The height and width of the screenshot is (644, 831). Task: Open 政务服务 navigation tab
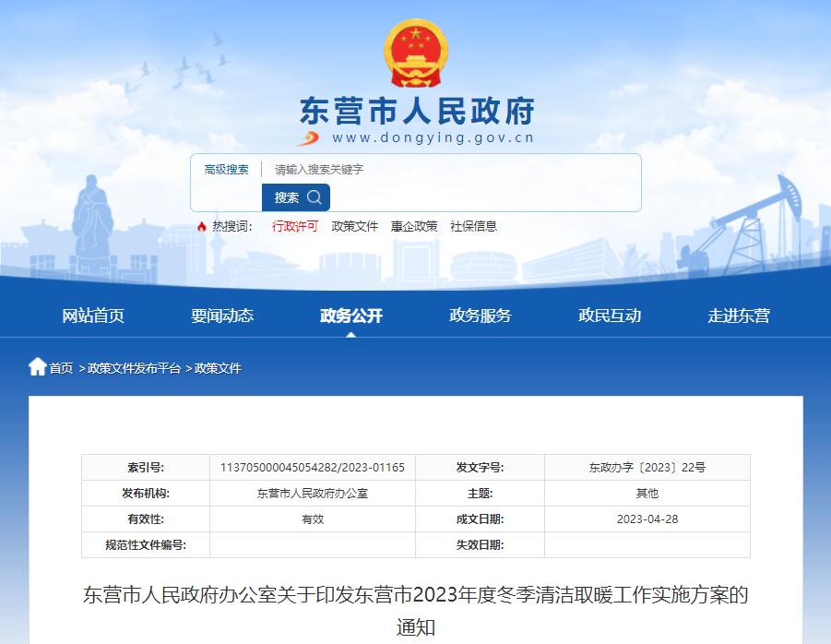[x=481, y=316]
